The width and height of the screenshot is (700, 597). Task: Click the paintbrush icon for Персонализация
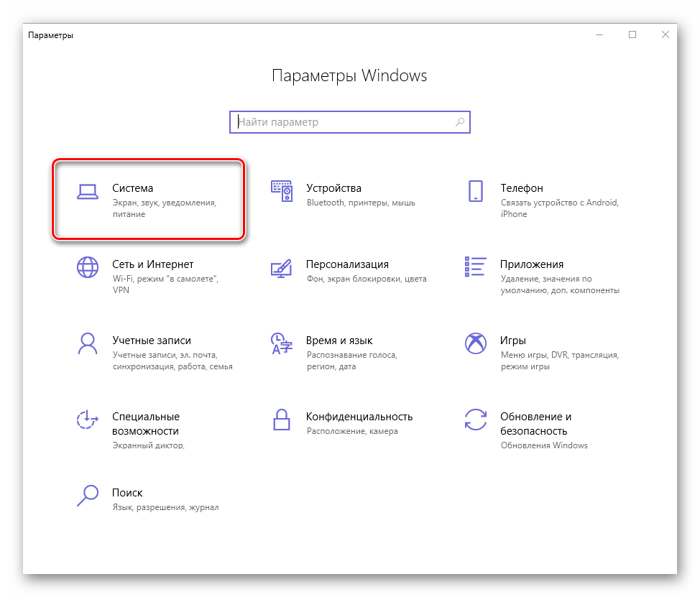pyautogui.click(x=281, y=267)
